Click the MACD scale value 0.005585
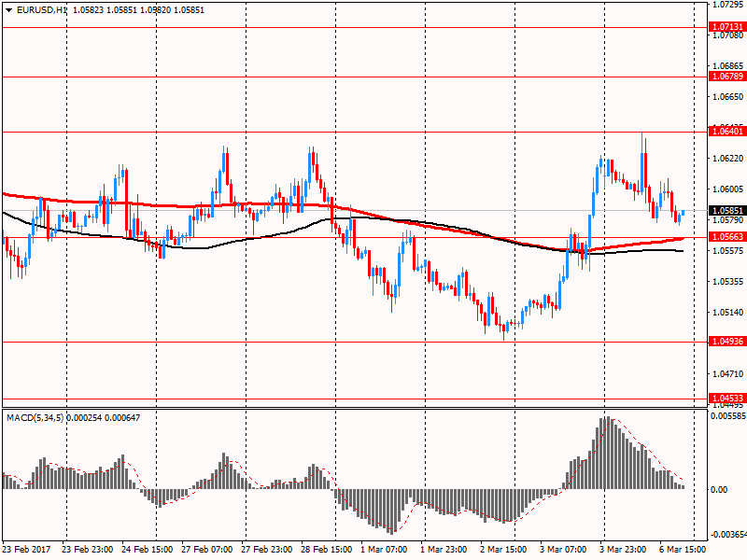Image resolution: width=747 pixels, height=560 pixels. point(728,416)
